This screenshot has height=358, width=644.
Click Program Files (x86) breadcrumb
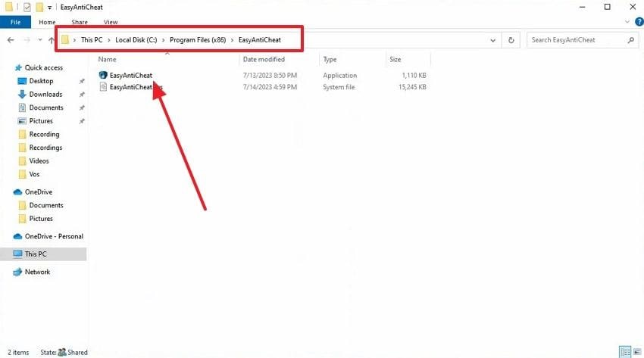[198, 40]
